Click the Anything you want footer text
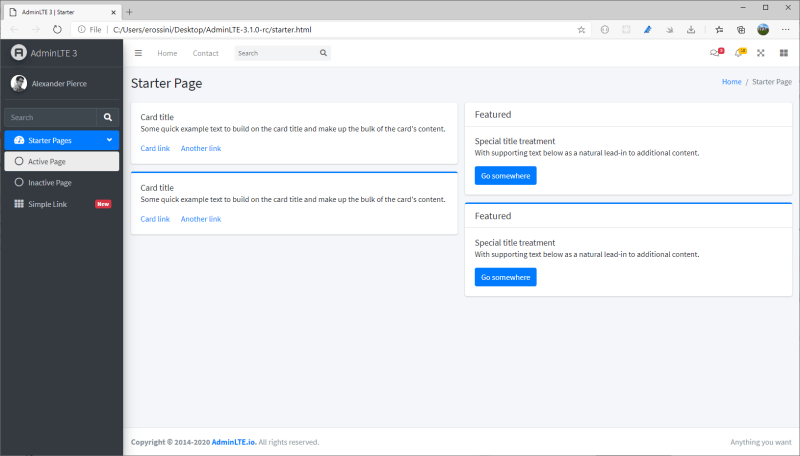 761,442
